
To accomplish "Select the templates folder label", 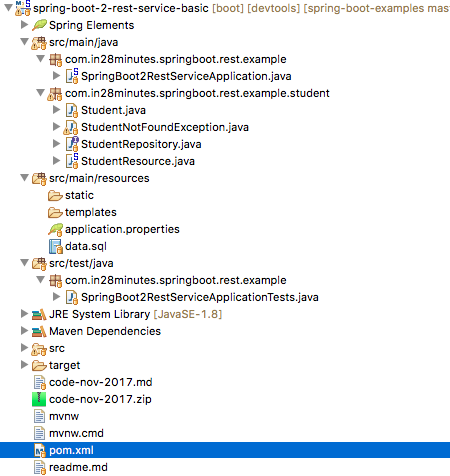I will pos(91,212).
